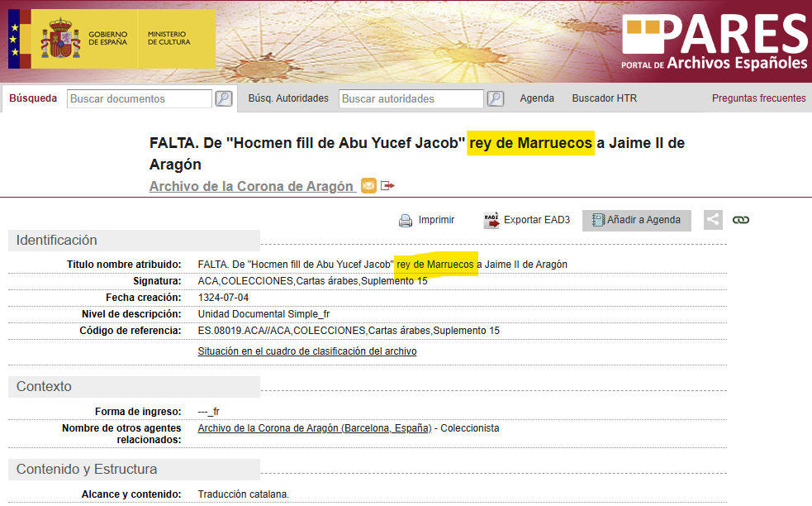Click the Identificación section header
Viewport: 812px width, 506px height.
(x=134, y=240)
